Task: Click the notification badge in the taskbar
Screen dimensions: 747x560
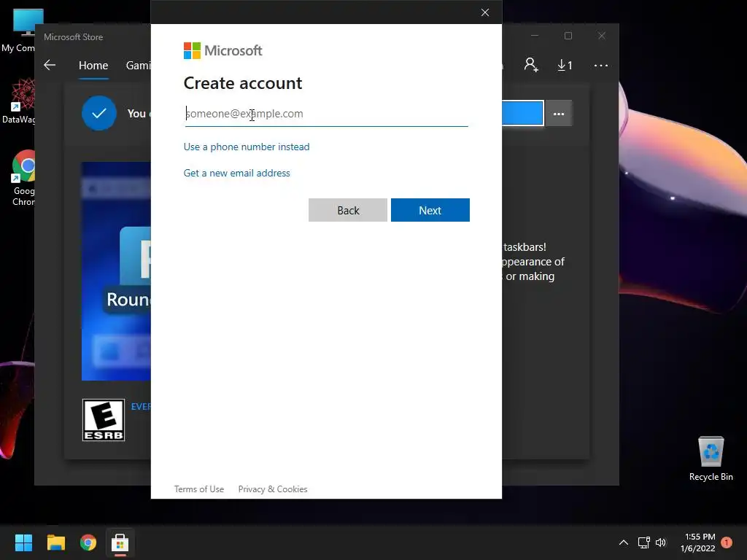Action: [x=727, y=542]
